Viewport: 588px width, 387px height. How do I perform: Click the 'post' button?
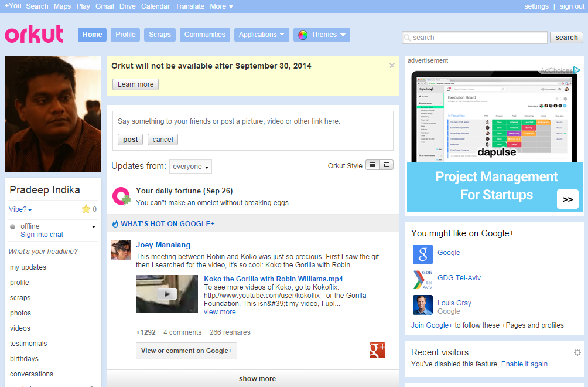click(x=131, y=140)
